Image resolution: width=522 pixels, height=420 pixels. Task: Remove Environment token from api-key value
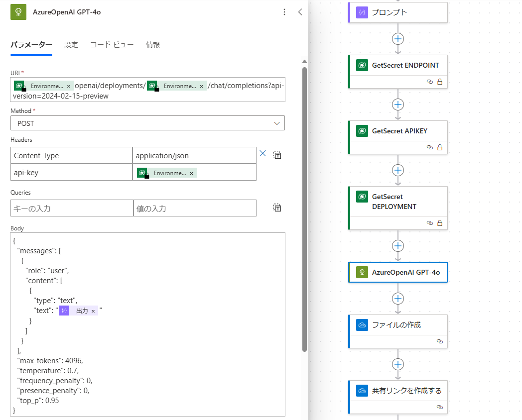[191, 173]
